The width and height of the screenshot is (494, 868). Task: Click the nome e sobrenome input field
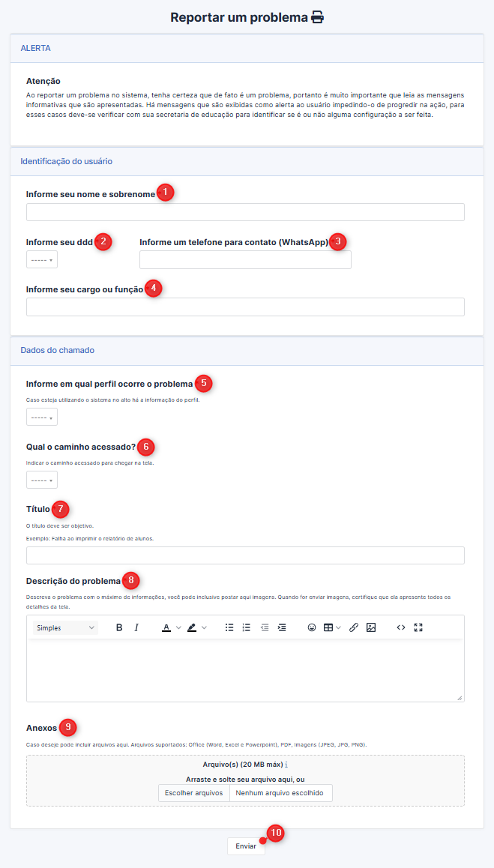point(245,212)
